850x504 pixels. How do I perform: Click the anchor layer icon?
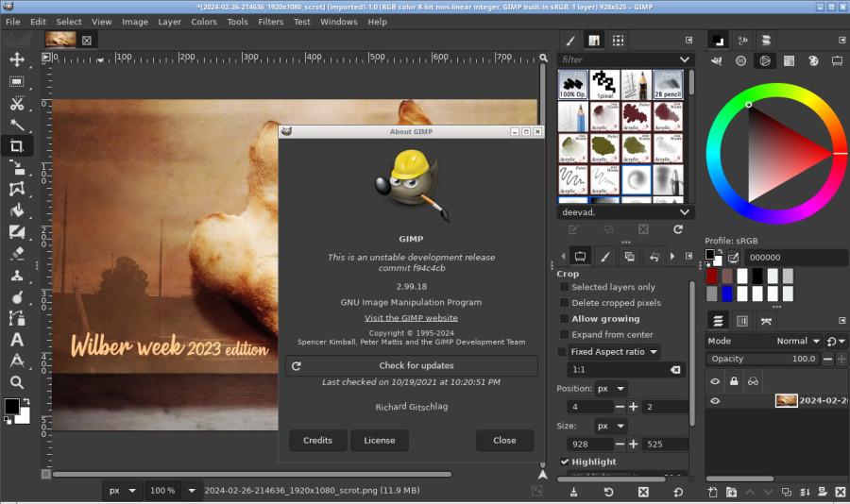(823, 492)
